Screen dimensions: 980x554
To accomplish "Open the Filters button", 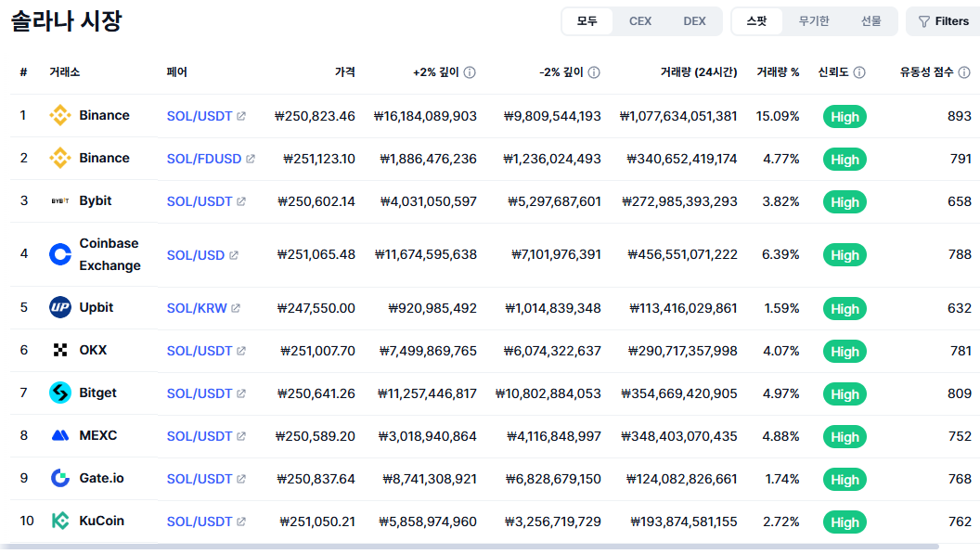I will click(943, 21).
